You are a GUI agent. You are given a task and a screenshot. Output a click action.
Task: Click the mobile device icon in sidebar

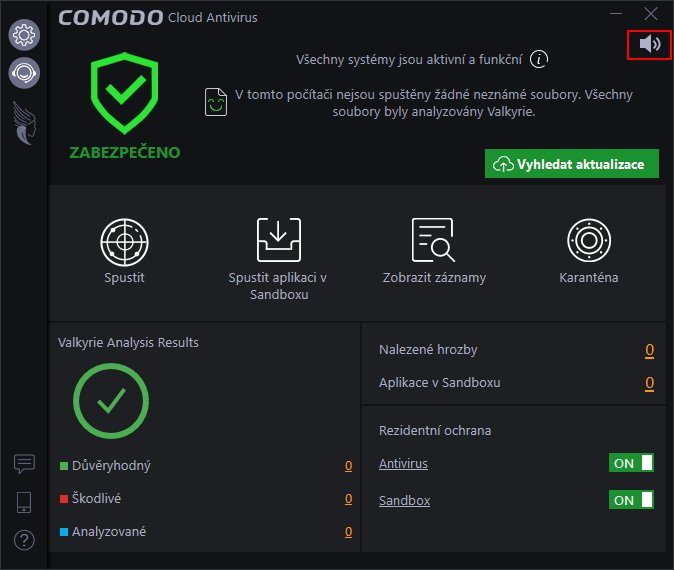(x=24, y=502)
